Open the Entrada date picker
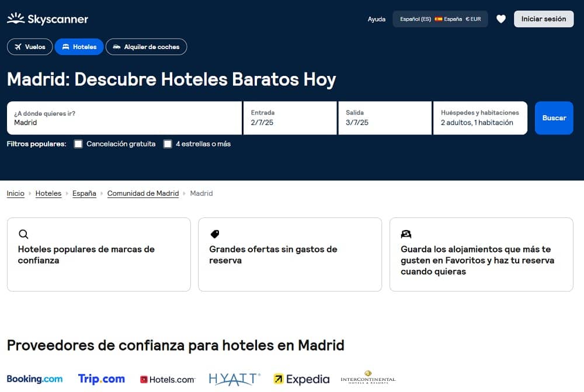Viewport: 584px width, 392px height. (x=290, y=118)
